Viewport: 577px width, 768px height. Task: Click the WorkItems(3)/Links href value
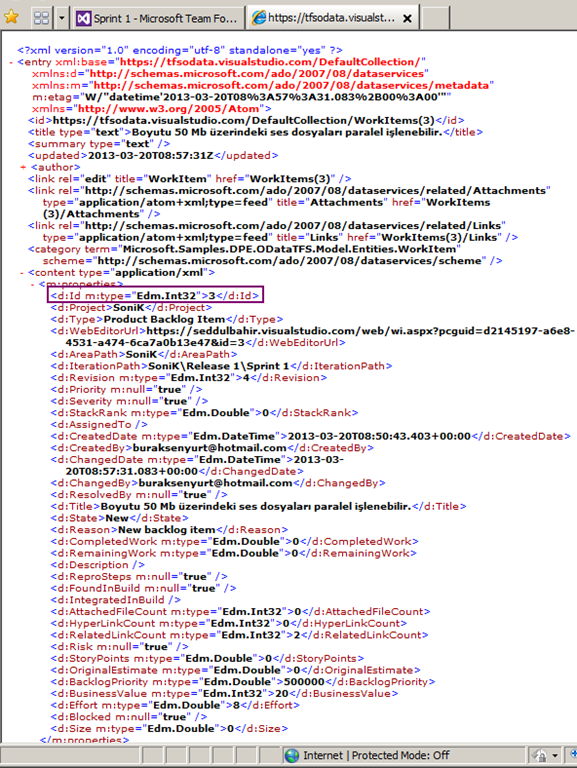(x=439, y=238)
